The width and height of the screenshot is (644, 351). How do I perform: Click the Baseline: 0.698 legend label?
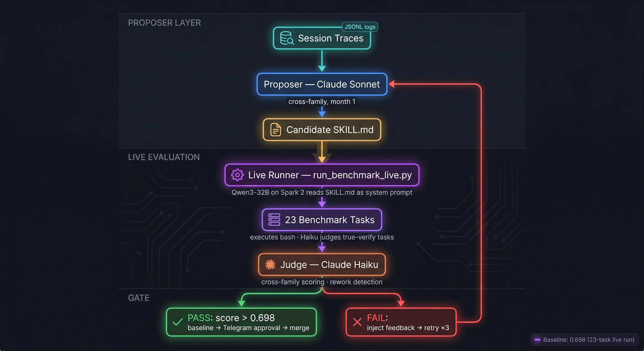(588, 340)
